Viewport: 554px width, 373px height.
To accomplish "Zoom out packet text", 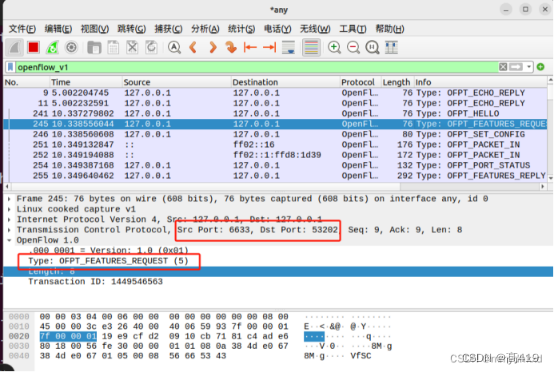I will (x=353, y=47).
